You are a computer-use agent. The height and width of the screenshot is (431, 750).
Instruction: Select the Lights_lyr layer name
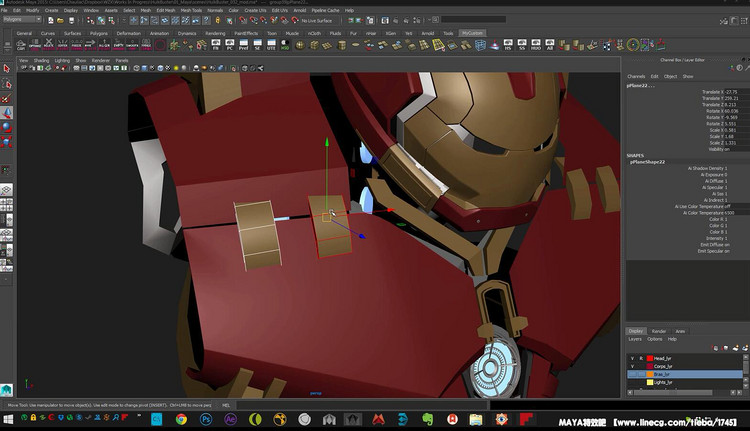(x=663, y=382)
